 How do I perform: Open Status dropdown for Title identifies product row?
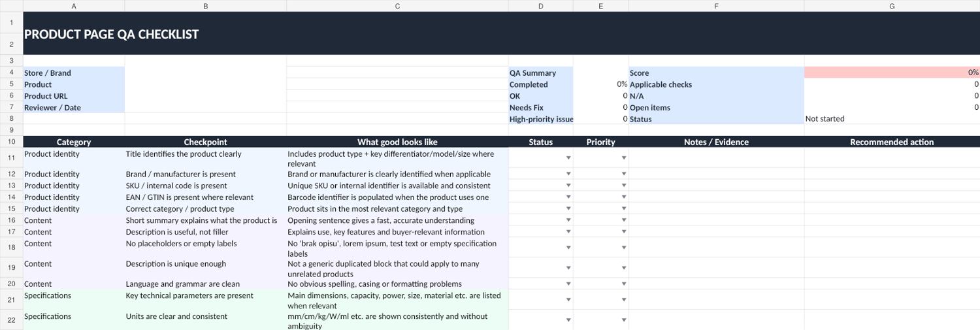[x=568, y=157]
